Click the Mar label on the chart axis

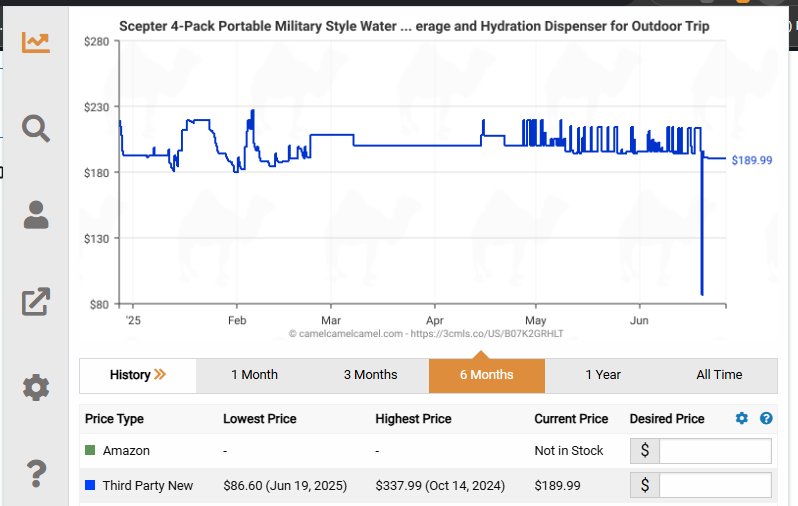pos(331,321)
